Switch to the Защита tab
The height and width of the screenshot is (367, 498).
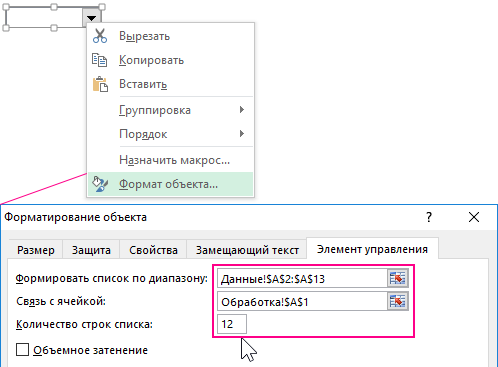[91, 250]
